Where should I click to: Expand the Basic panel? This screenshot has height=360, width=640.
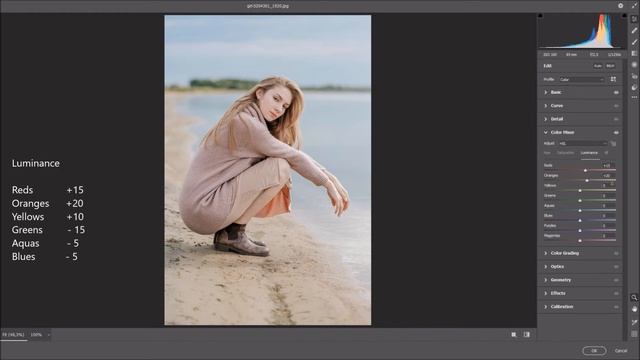(546, 92)
